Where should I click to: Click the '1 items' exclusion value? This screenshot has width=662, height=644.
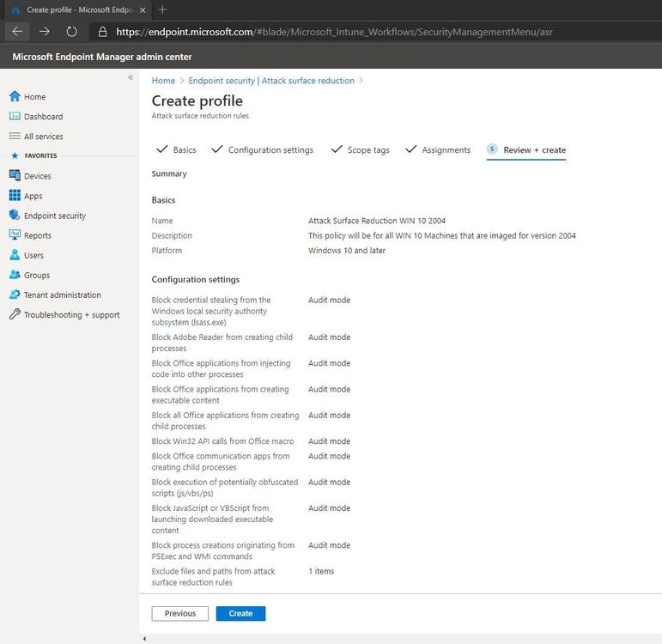point(321,571)
